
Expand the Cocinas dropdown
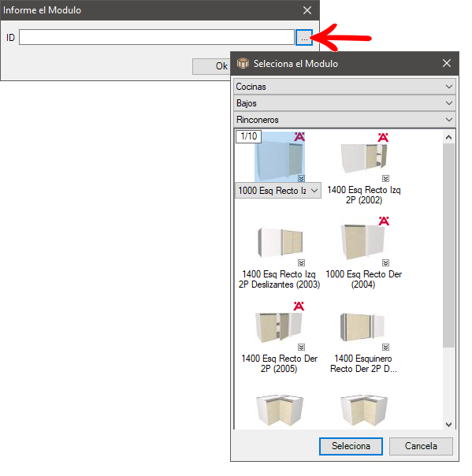344,87
